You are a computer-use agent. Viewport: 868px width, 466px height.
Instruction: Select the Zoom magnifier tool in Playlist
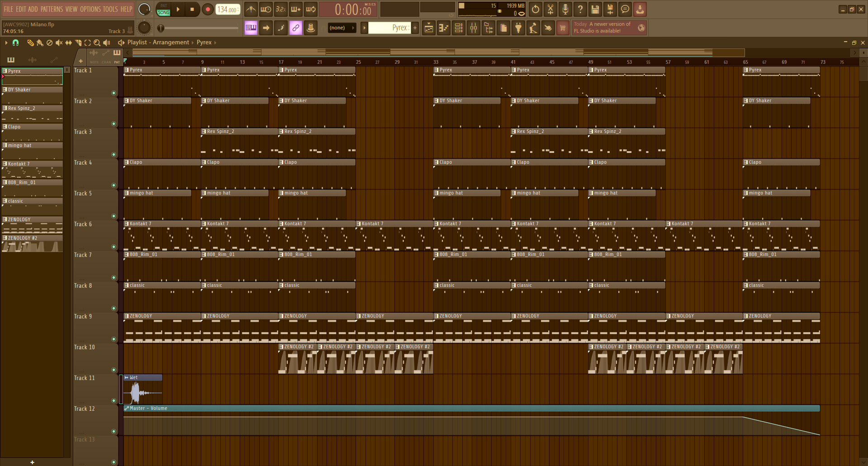point(97,43)
